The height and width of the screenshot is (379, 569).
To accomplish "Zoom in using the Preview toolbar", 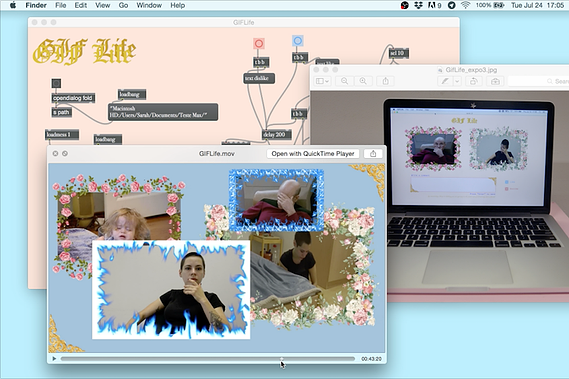I will 363,81.
